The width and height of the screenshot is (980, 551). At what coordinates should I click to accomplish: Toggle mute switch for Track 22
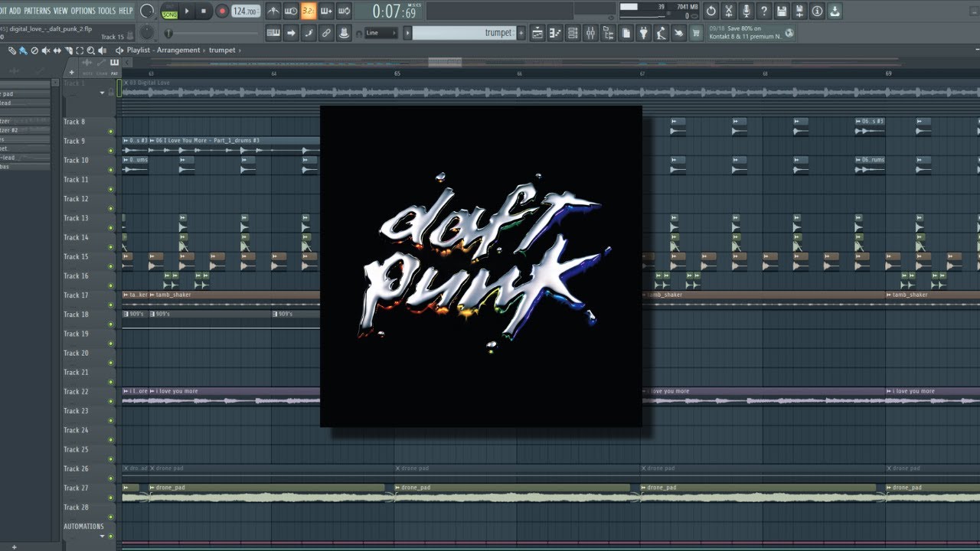pyautogui.click(x=111, y=401)
